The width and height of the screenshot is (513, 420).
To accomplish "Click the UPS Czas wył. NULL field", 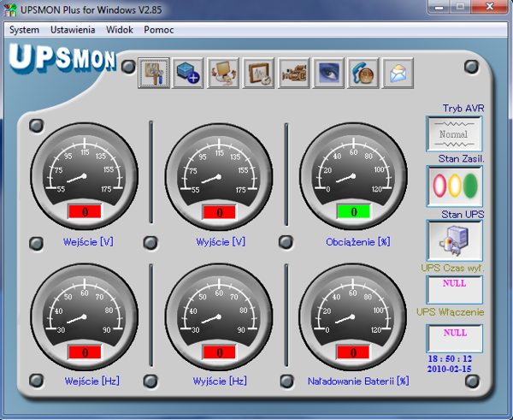I will click(x=454, y=290).
